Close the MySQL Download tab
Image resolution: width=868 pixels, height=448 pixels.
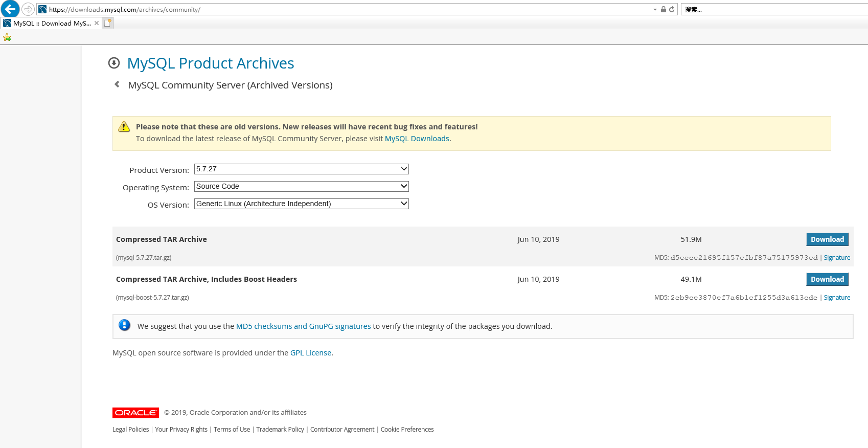(x=96, y=23)
